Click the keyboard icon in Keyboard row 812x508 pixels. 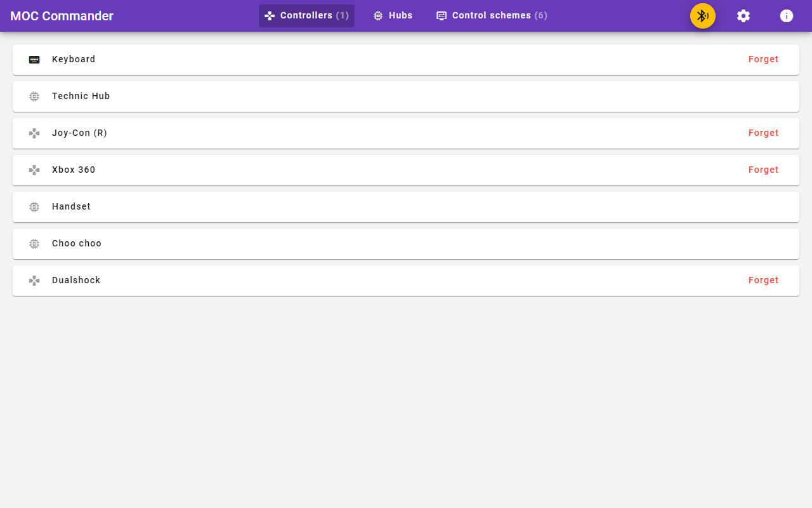pos(34,60)
